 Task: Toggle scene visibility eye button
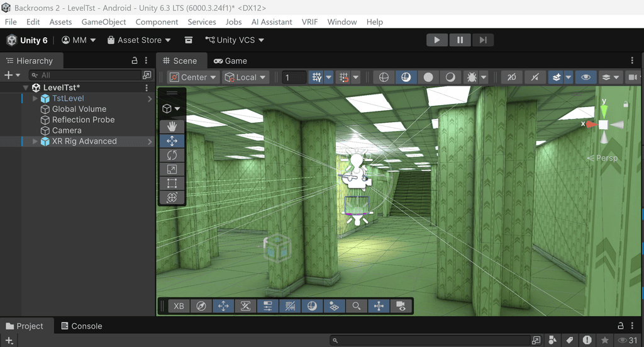click(586, 77)
